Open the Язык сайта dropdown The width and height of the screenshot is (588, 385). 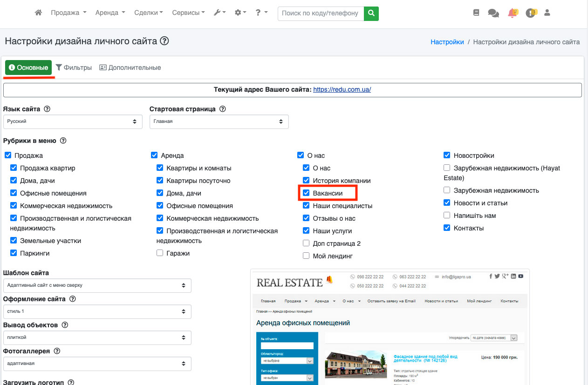pos(72,122)
